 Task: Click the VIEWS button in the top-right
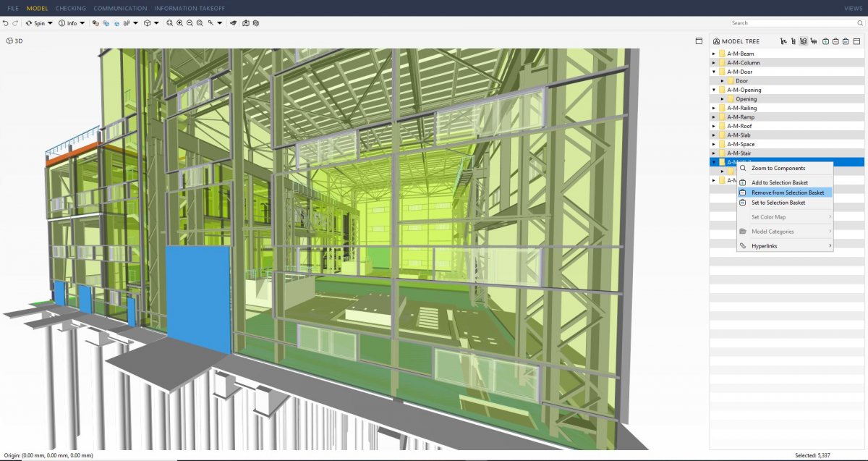pyautogui.click(x=853, y=8)
